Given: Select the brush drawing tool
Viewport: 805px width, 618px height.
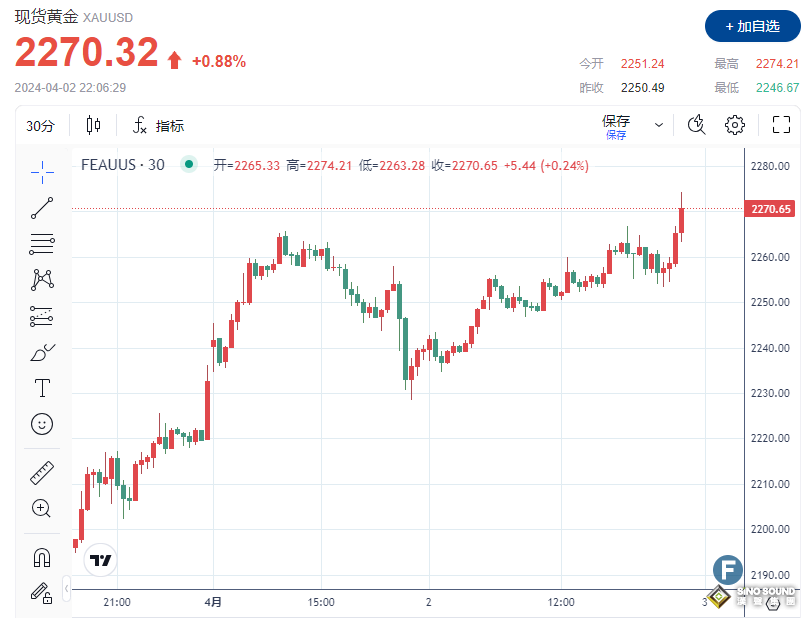Looking at the screenshot, I should (41, 352).
